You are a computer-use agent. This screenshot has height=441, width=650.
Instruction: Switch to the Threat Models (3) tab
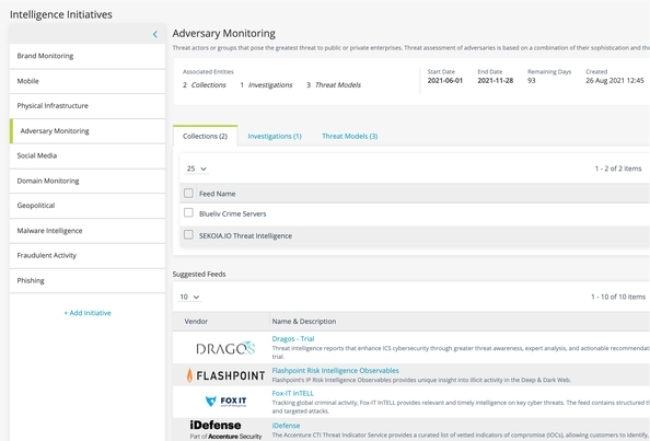coord(349,136)
